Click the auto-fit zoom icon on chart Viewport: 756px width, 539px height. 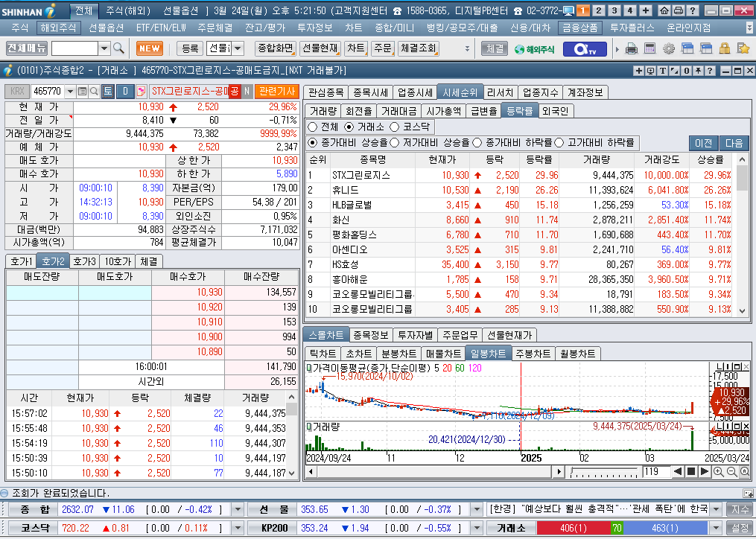pos(744,471)
